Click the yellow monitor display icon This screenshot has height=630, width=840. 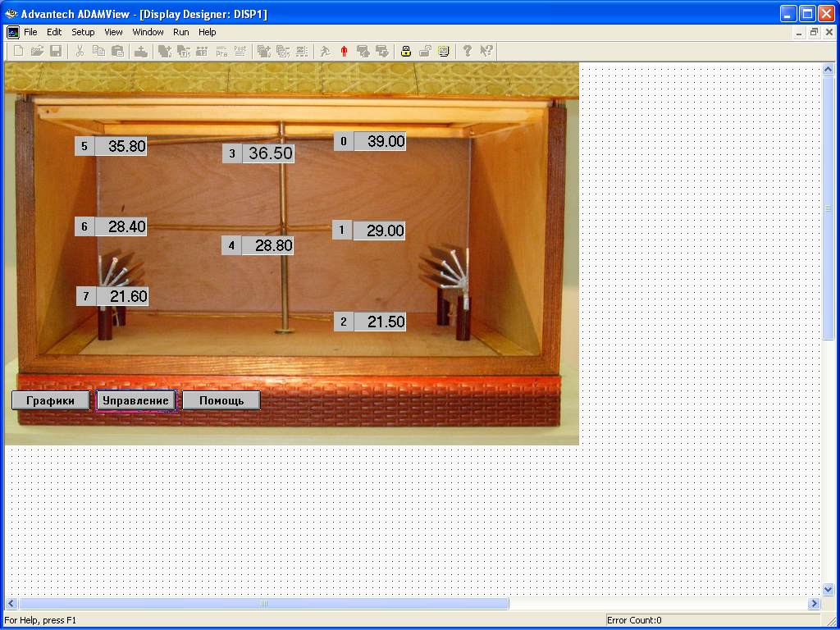[443, 51]
